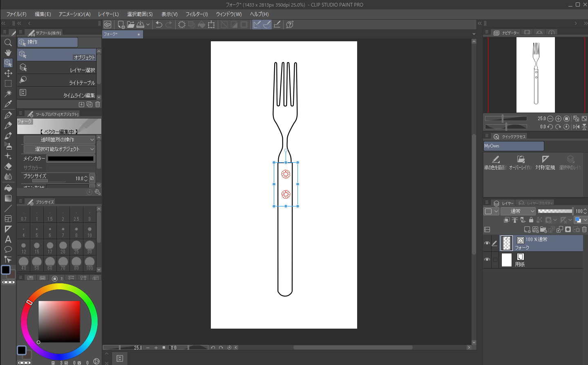Pick the 30 brush size preset

click(x=89, y=246)
